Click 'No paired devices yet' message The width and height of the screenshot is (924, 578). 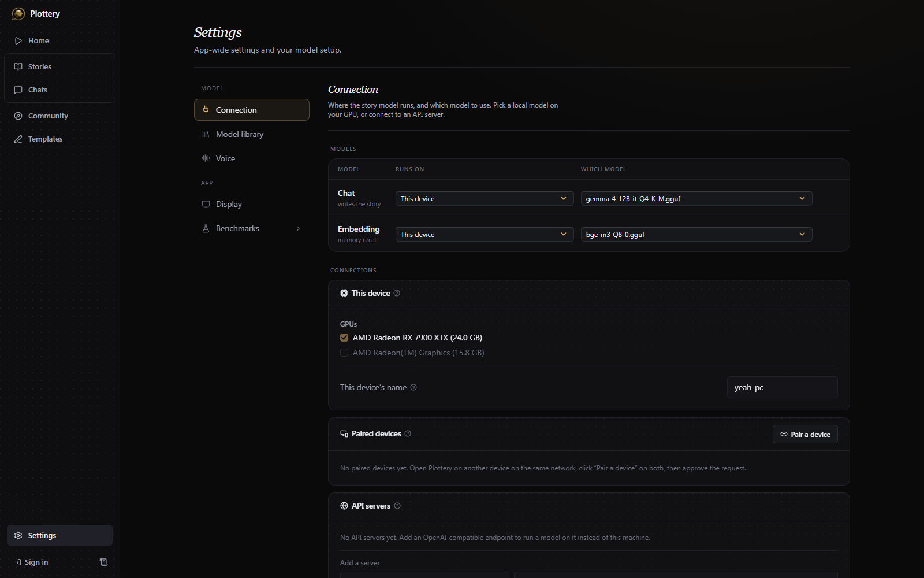tap(543, 468)
